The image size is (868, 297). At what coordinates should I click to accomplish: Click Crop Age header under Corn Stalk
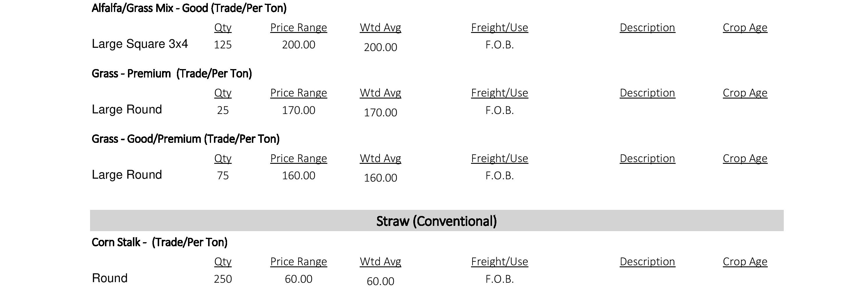coord(745,262)
